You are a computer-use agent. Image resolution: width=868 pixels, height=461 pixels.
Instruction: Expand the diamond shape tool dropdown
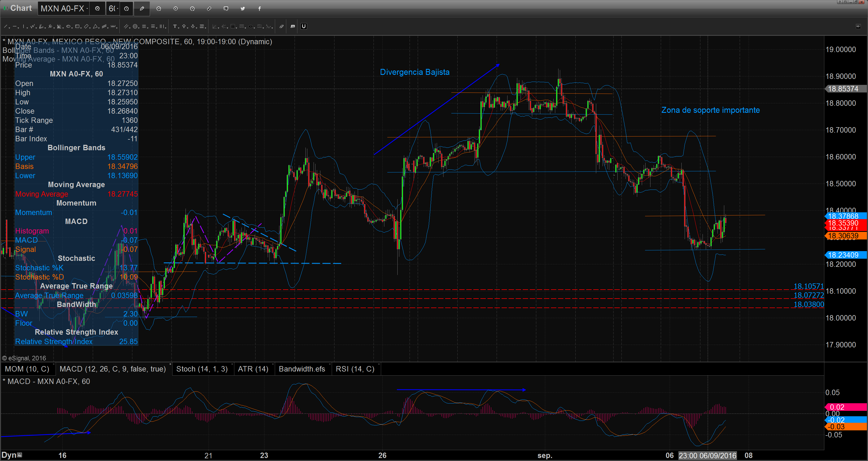click(90, 28)
